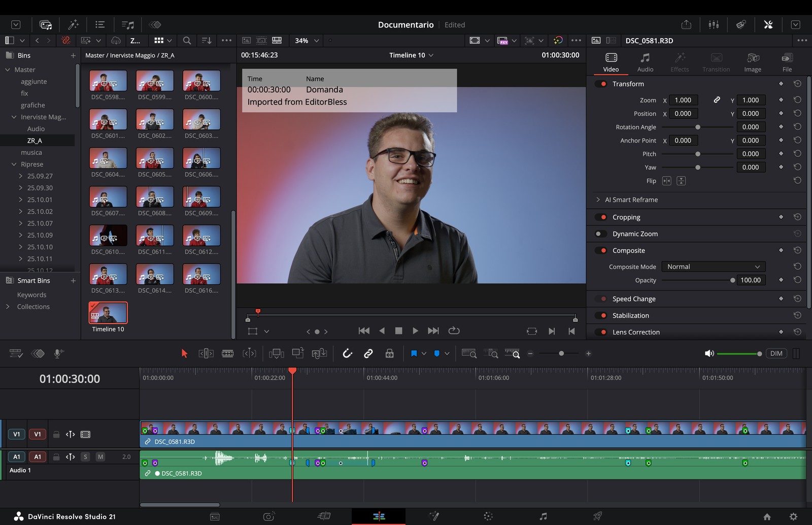This screenshot has width=812, height=525.
Task: Mute track A1 with M button
Action: coord(100,457)
